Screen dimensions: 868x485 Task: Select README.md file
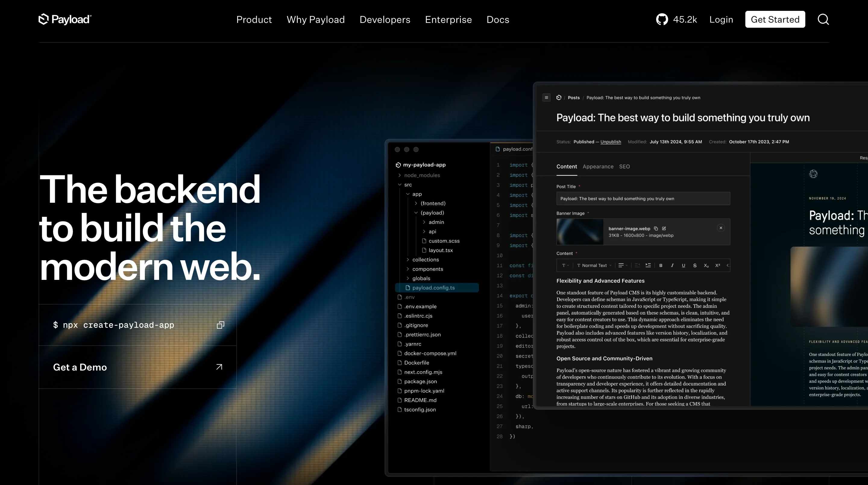[x=417, y=400]
